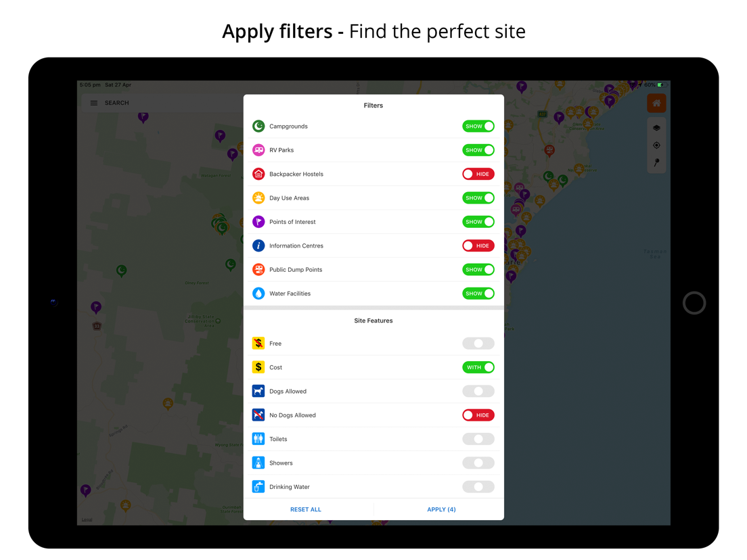
Task: Toggle Information Centres HIDE switch
Action: click(x=478, y=246)
